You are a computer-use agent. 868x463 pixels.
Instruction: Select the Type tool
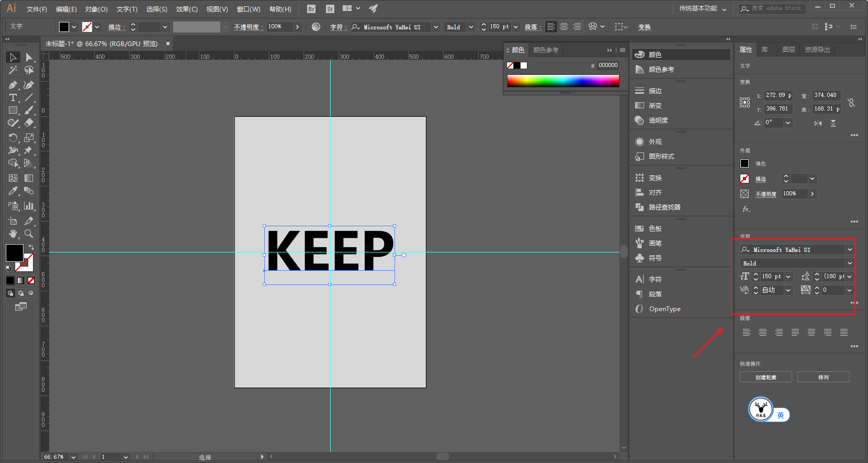13,97
